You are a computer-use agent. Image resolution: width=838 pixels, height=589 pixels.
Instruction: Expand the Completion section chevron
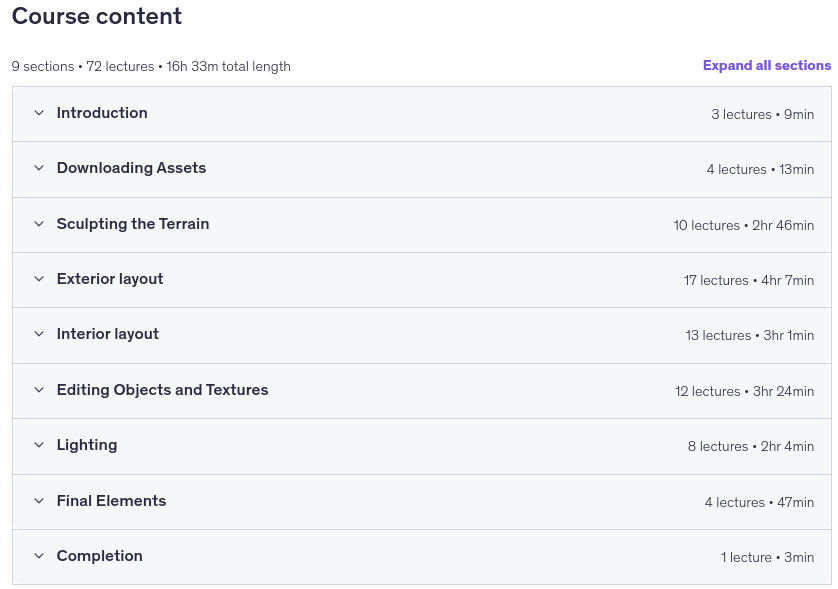coord(39,556)
